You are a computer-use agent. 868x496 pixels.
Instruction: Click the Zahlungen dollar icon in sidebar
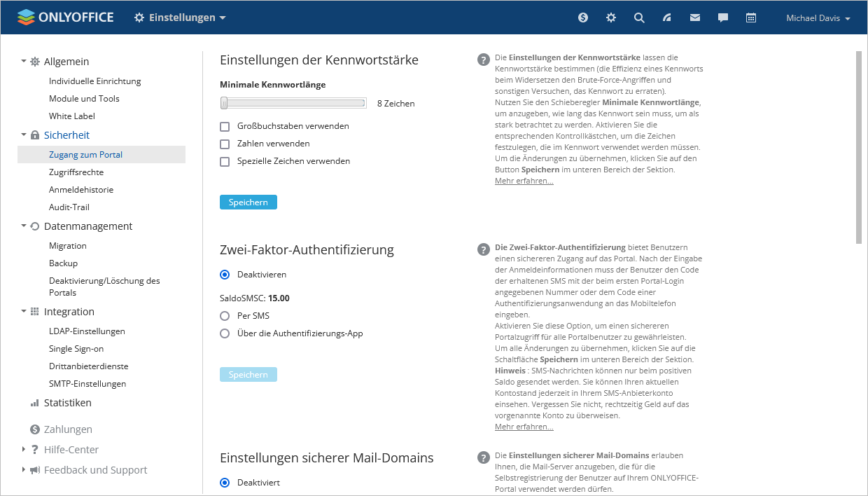(x=35, y=429)
